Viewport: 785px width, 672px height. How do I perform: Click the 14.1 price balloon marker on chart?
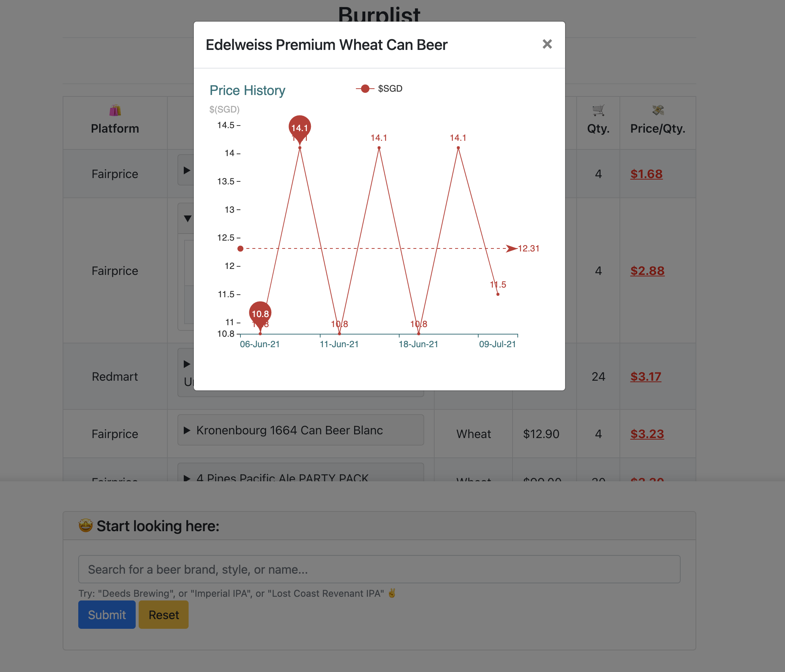[300, 128]
